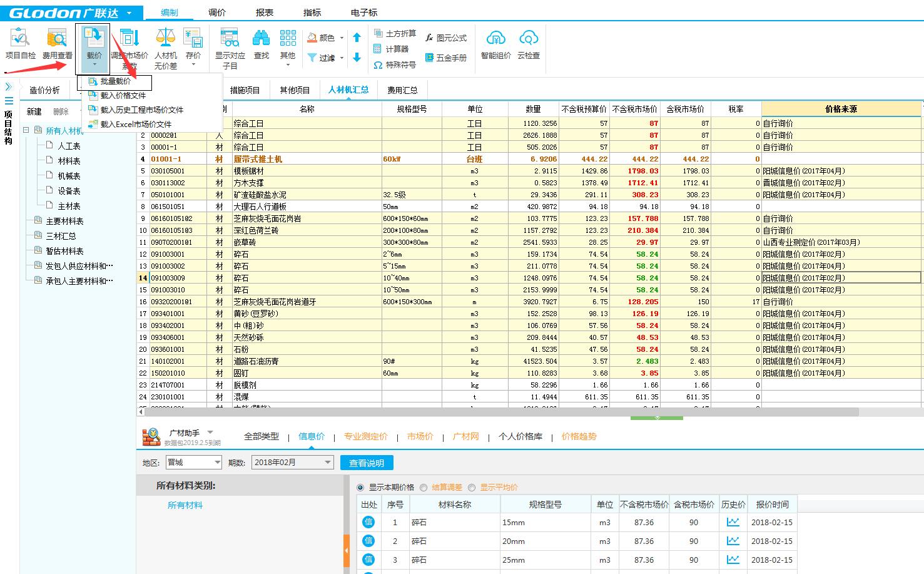This screenshot has width=924, height=574.
Task: Switch to the 指标 ribbon tab
Action: tap(312, 13)
